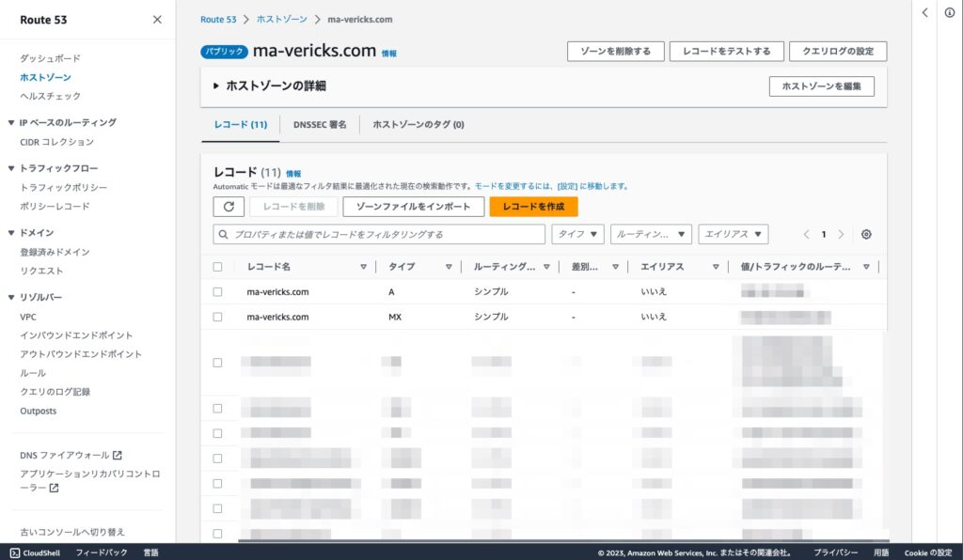The width and height of the screenshot is (963, 560).
Task: Click external link icon beside アプリケーションリカバリコントローラー
Action: 54,488
